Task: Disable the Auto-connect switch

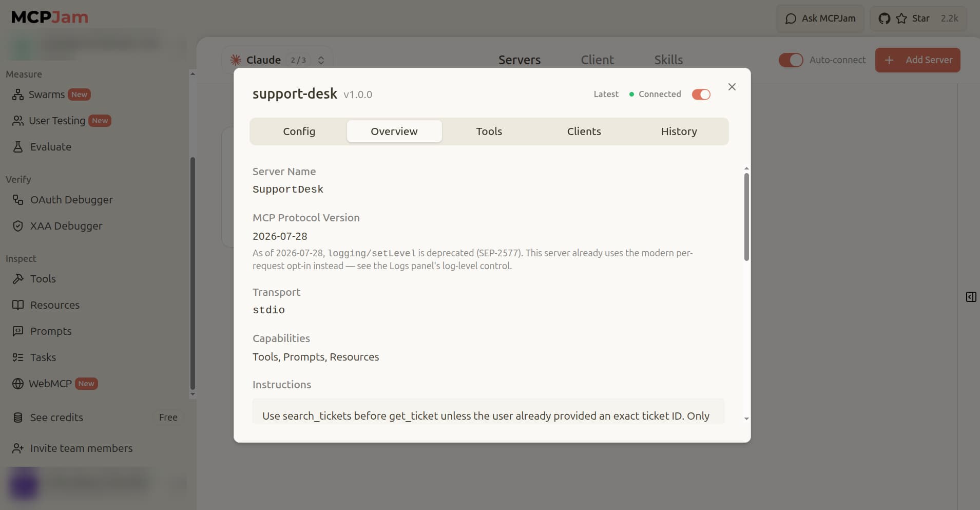Action: point(791,60)
